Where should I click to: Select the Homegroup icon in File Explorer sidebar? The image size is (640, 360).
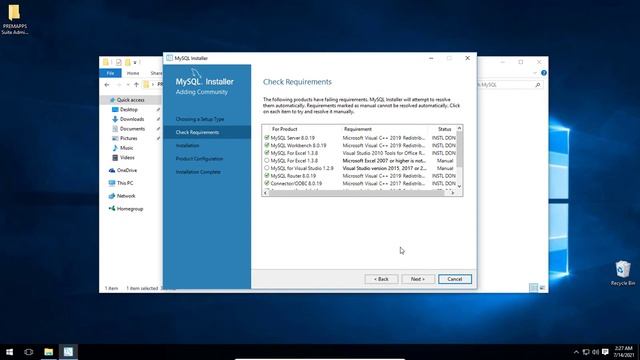coord(112,209)
